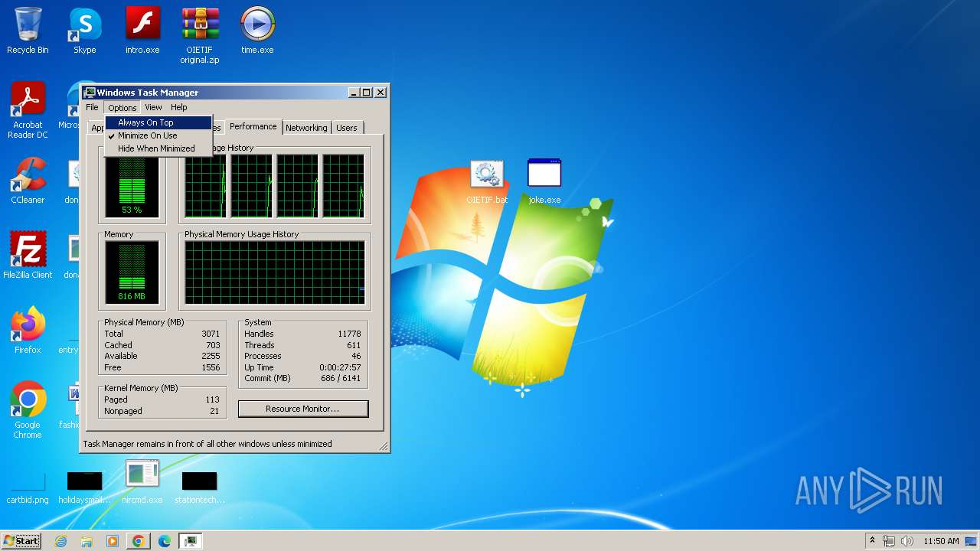Open File Explorer in the taskbar
The width and height of the screenshot is (980, 551).
click(x=87, y=541)
